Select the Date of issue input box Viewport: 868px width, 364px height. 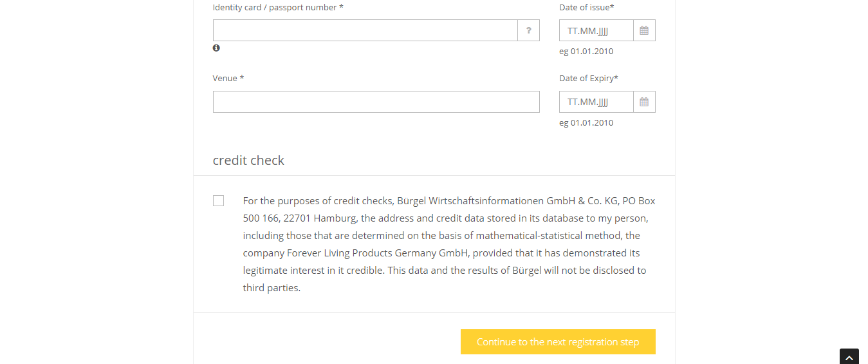coord(596,30)
